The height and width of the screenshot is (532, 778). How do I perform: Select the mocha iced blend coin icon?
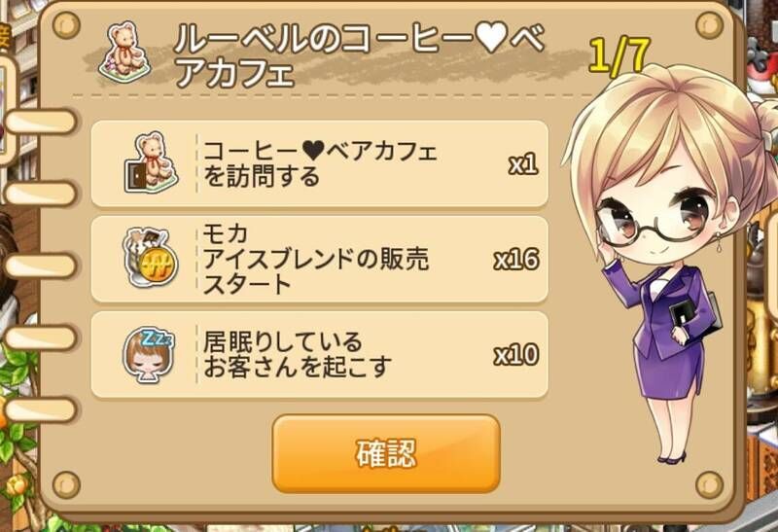[x=150, y=258]
